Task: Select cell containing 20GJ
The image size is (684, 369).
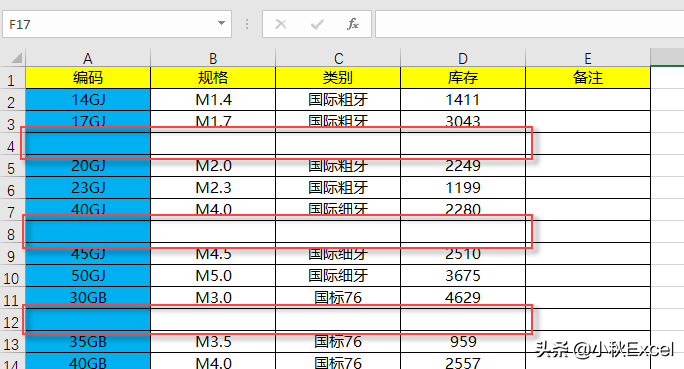Action: [88, 166]
